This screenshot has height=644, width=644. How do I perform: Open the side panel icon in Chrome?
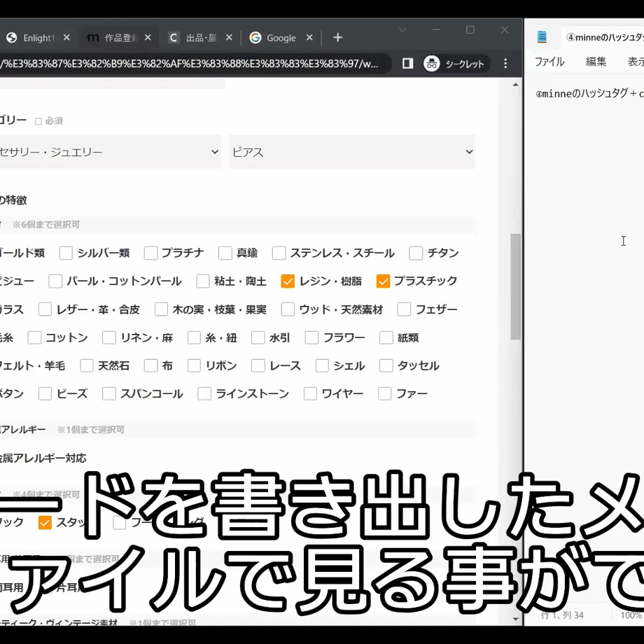tap(407, 63)
